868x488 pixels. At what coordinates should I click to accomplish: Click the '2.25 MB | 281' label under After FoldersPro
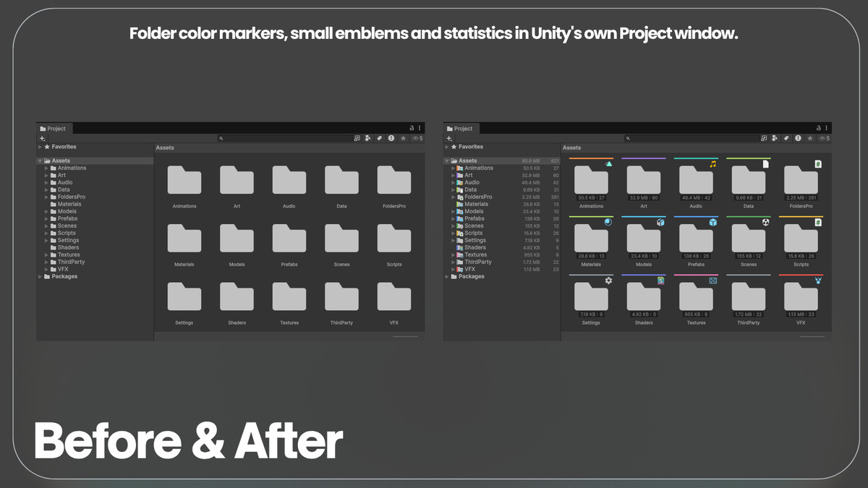pyautogui.click(x=801, y=197)
